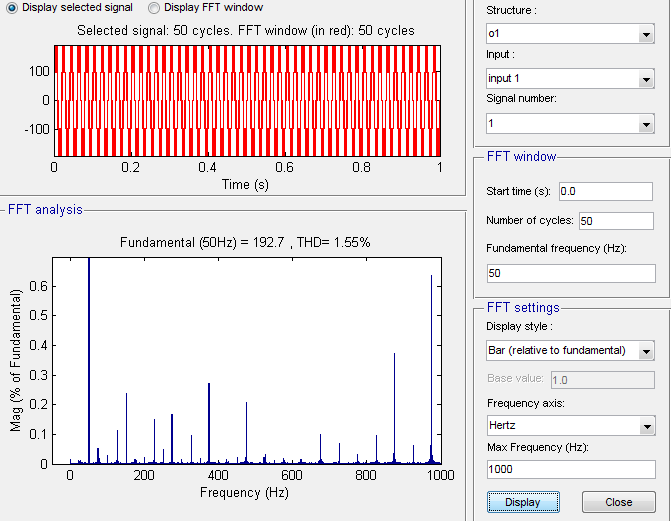Click the red selected signal waveform plot
The image size is (671, 521).
pos(247,101)
